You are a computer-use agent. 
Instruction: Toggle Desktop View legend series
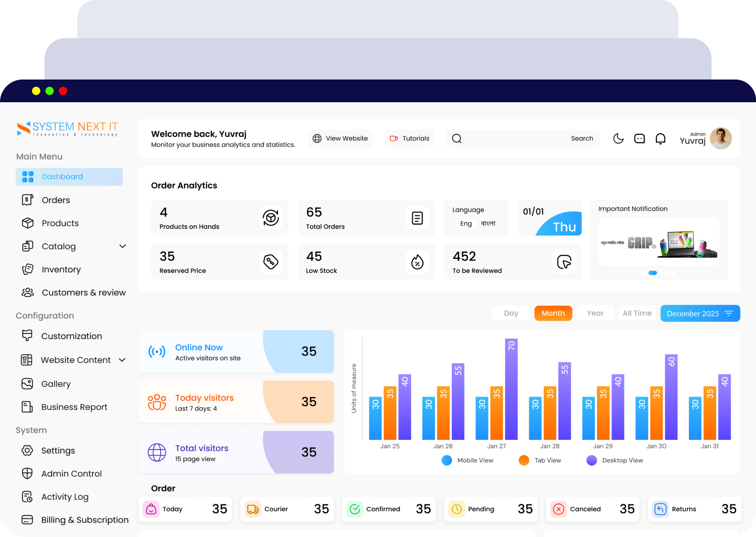615,460
